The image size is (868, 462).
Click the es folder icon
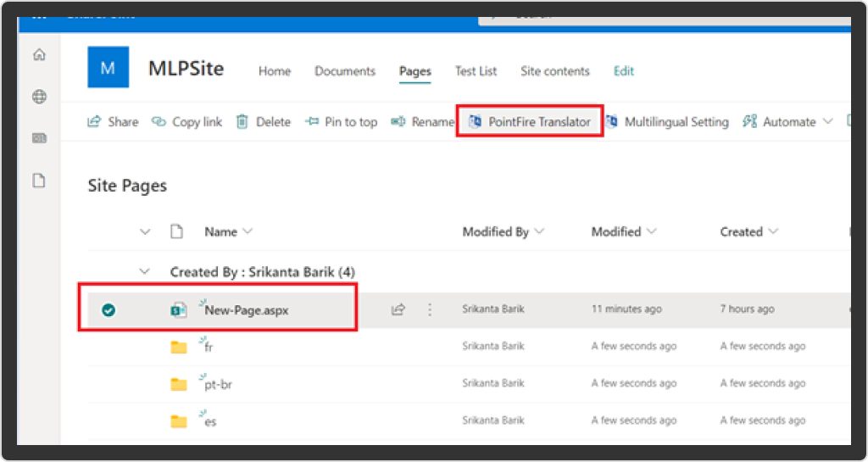point(178,421)
